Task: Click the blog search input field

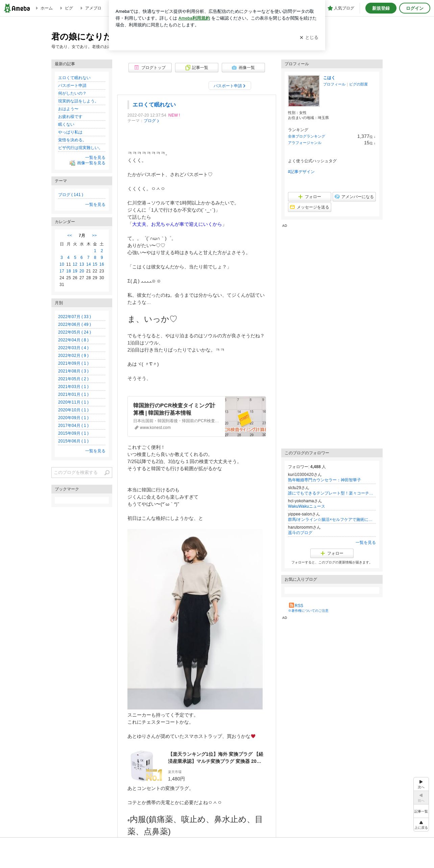Action: pos(77,473)
